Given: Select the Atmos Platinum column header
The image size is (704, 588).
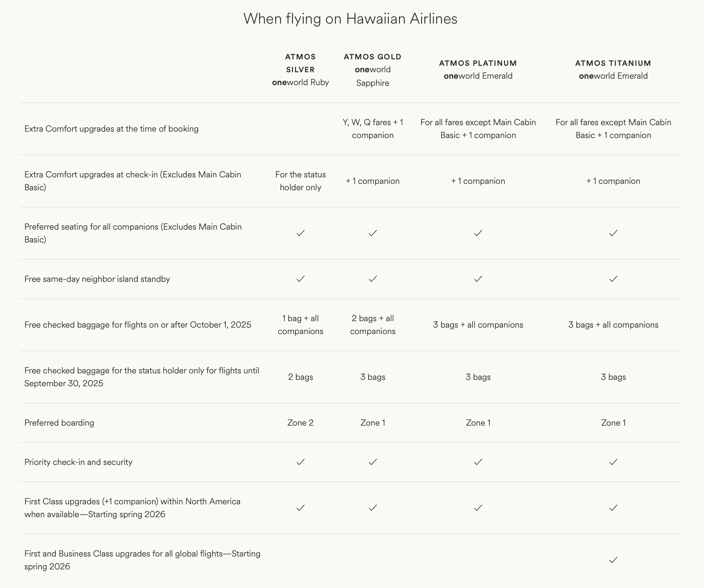Looking at the screenshot, I should (478, 69).
